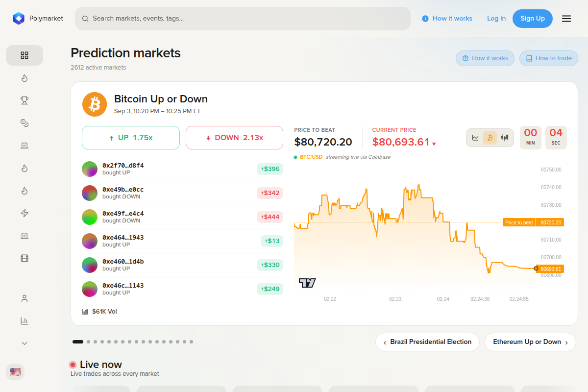Switch chart to line chart view

475,138
